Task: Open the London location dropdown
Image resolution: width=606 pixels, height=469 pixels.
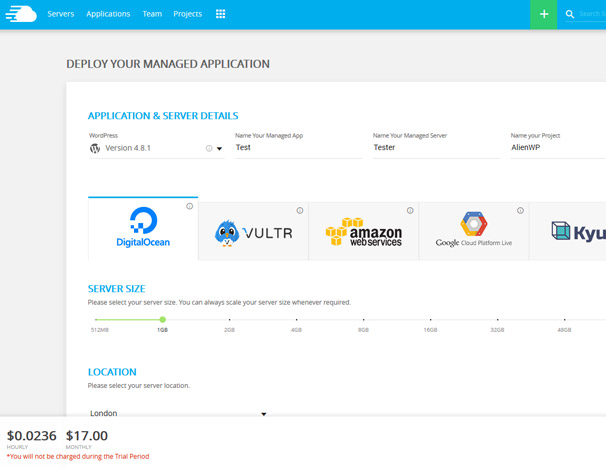Action: [178, 413]
